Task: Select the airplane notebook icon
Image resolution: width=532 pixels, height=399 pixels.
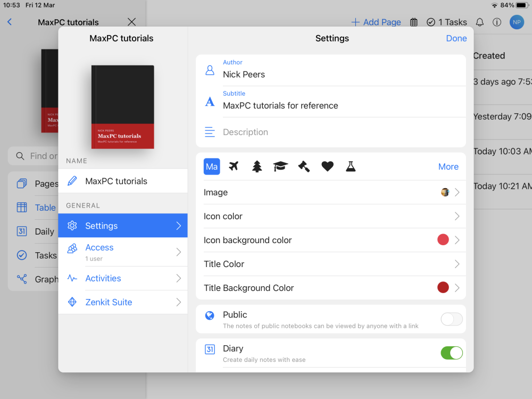Action: (x=234, y=166)
